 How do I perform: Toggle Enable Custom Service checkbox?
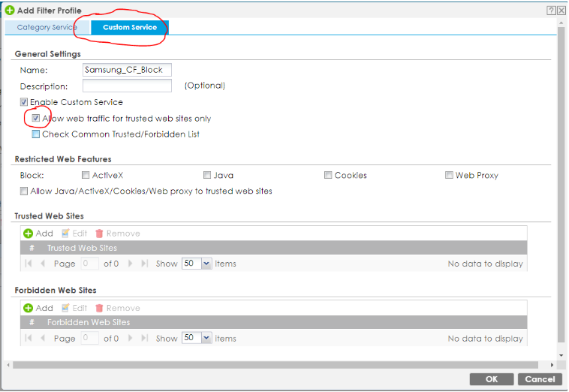click(25, 102)
